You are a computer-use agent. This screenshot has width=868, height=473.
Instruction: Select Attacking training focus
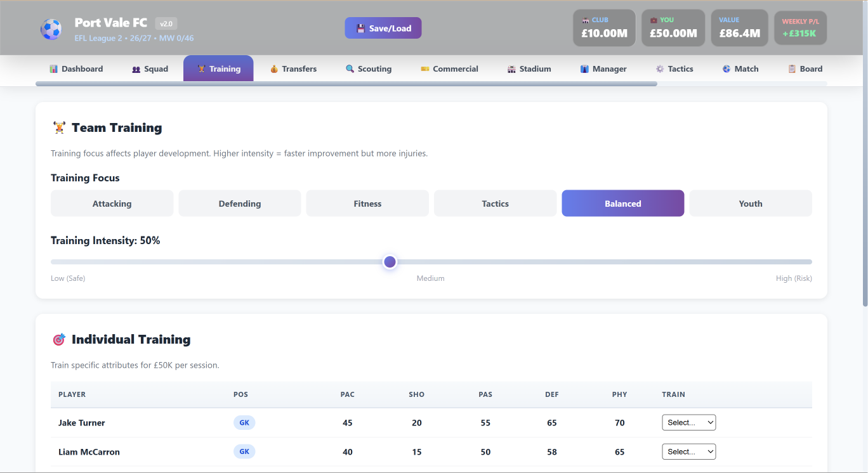click(x=112, y=204)
